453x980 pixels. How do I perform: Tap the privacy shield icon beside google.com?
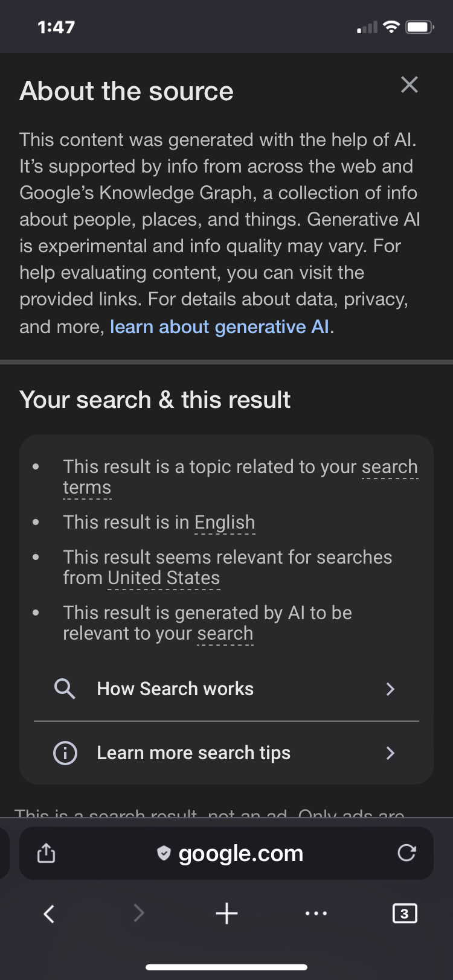tap(164, 853)
